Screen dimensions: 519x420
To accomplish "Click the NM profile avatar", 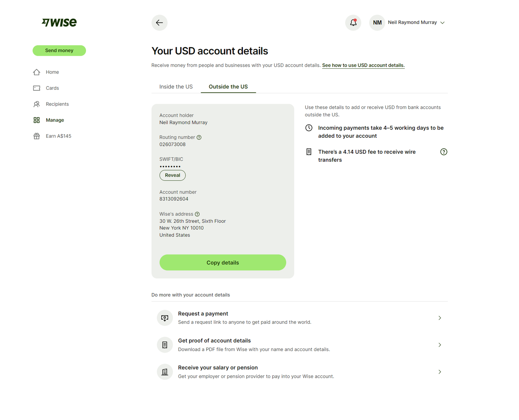I will click(x=377, y=23).
